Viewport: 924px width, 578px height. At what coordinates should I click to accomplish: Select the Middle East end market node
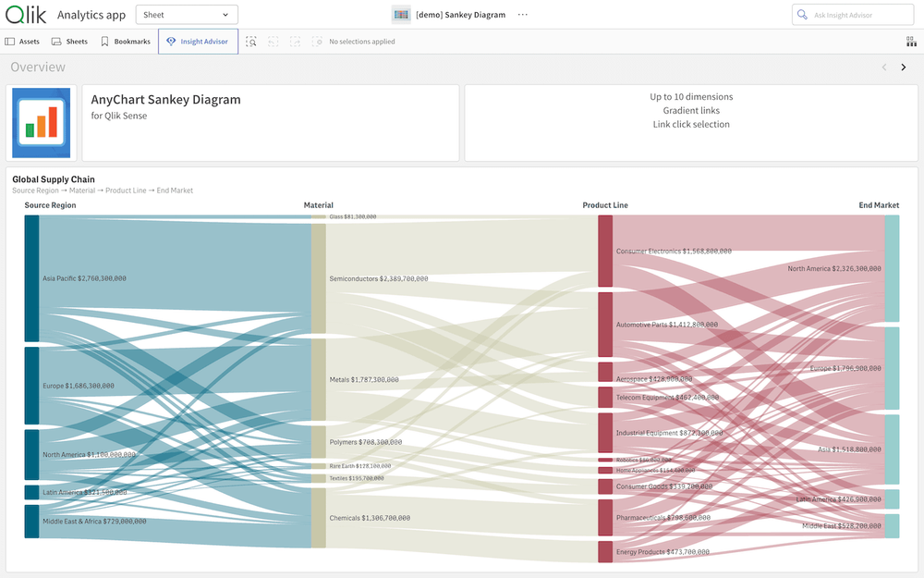[893, 526]
